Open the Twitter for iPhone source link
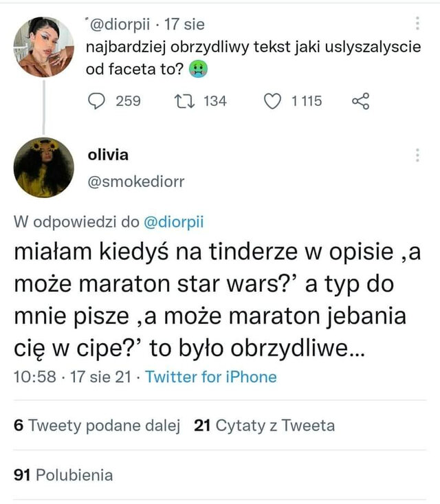The image size is (440, 504). (211, 377)
